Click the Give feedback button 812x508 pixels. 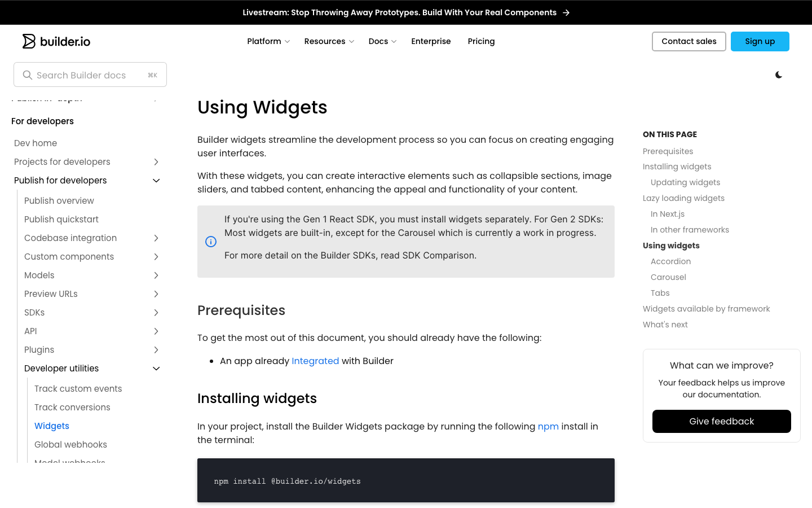(722, 421)
